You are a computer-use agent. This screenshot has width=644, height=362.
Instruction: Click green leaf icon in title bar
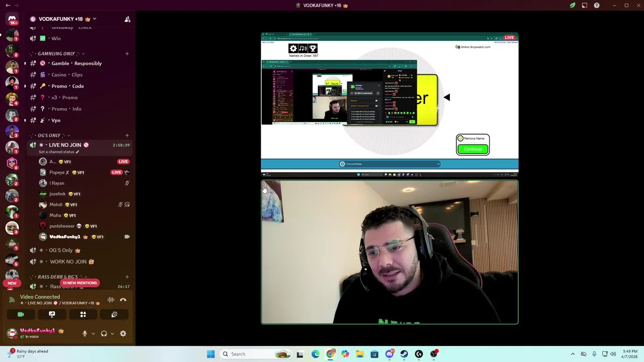click(x=573, y=6)
